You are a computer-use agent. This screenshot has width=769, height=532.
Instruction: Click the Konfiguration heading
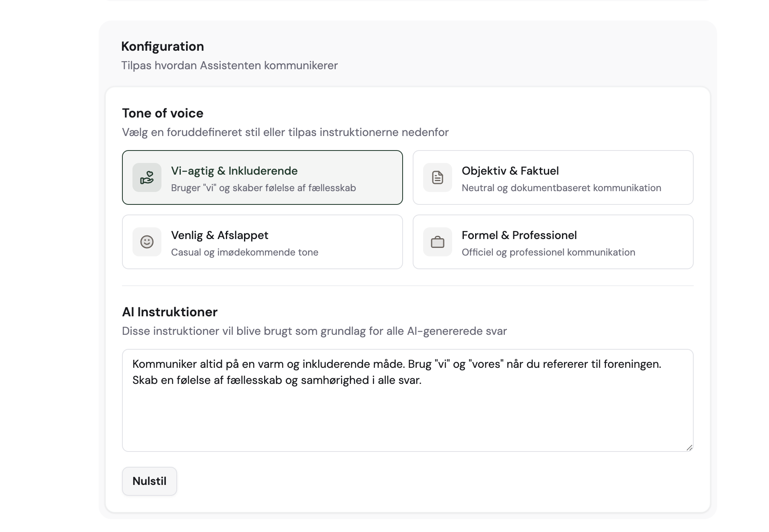point(162,46)
